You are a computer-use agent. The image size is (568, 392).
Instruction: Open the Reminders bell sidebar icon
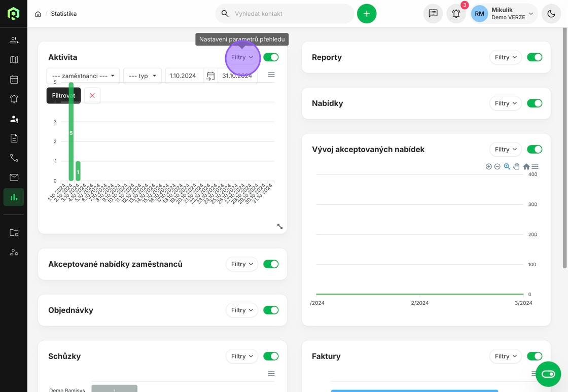pyautogui.click(x=14, y=99)
